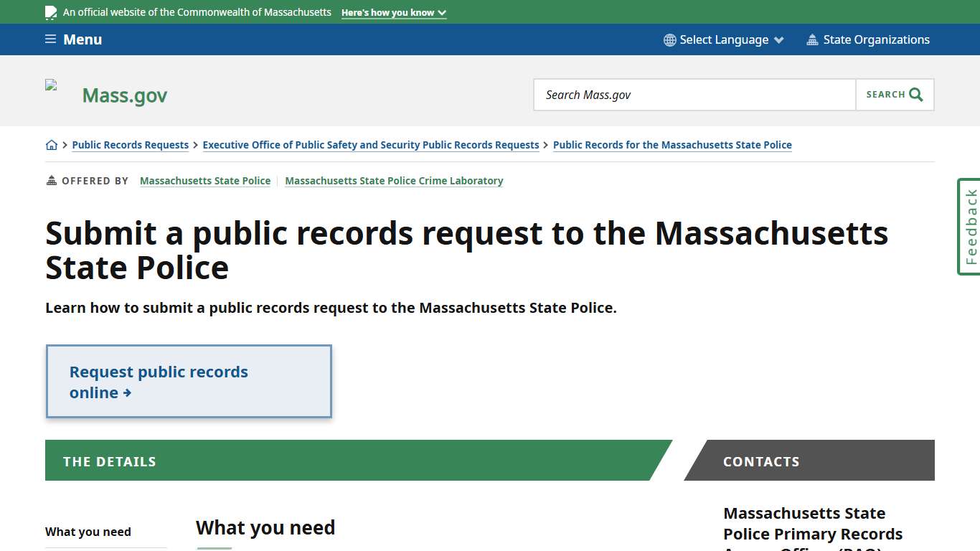
Task: Select the THE DETAILS tab
Action: 109,461
